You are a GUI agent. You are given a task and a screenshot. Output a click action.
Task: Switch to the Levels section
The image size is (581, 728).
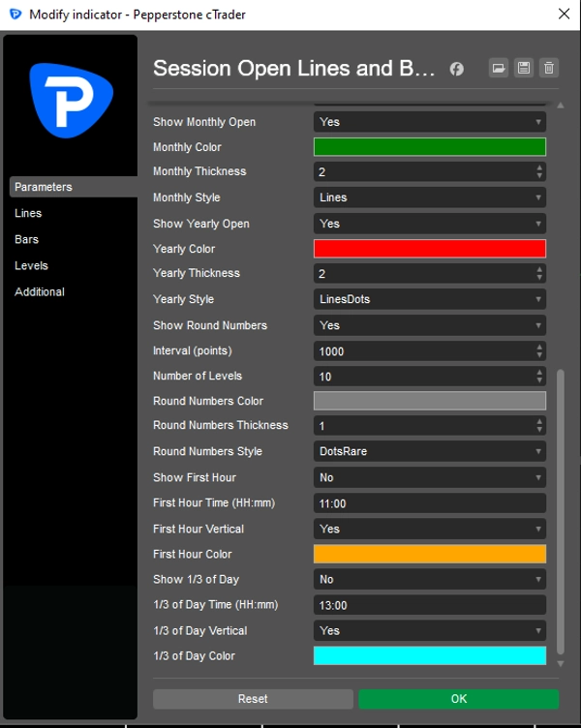point(31,265)
